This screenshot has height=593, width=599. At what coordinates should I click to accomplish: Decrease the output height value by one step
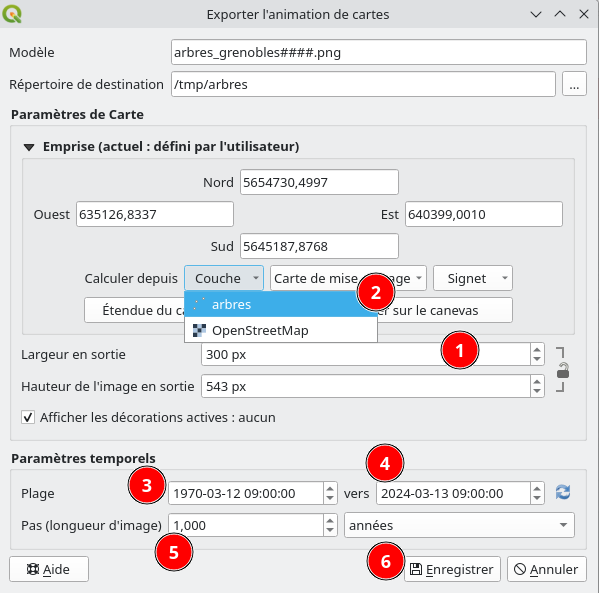click(537, 391)
